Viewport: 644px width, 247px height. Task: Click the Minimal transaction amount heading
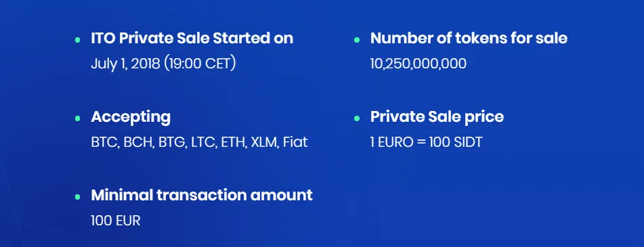(202, 195)
